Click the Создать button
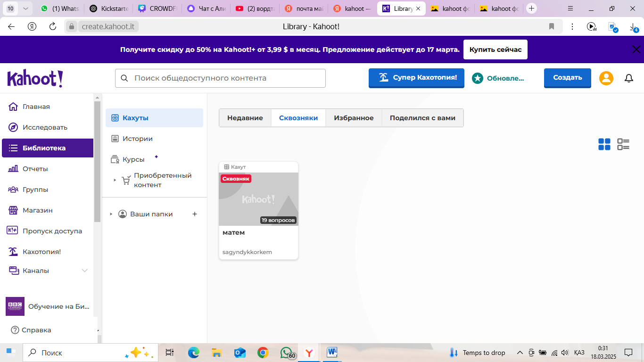 568,78
